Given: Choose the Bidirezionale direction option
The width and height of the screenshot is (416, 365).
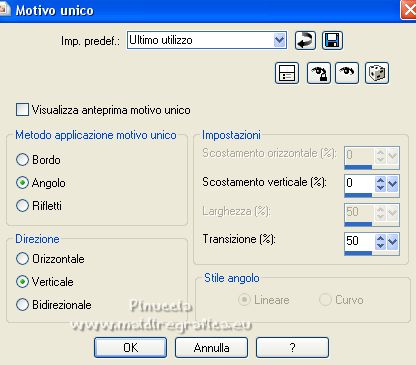Looking at the screenshot, I should tap(22, 305).
